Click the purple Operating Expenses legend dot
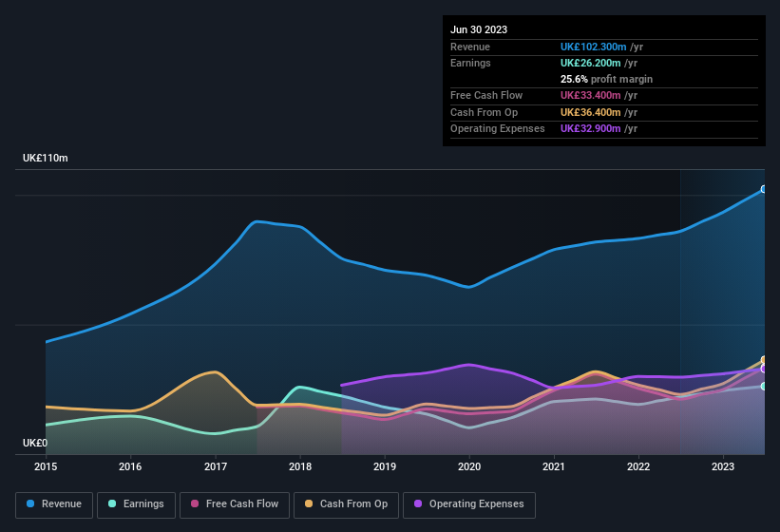 [419, 503]
